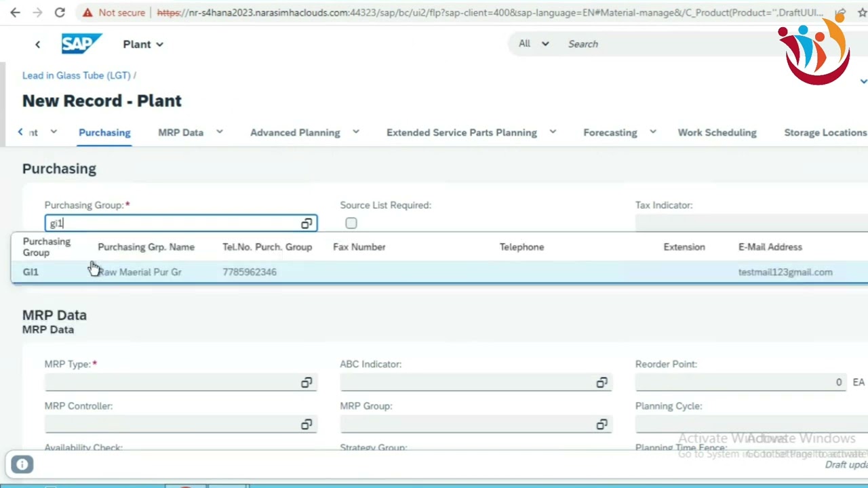Screen dimensions: 868x488
Task: Open the Extended Service Parts Planning tab
Action: [x=461, y=132]
